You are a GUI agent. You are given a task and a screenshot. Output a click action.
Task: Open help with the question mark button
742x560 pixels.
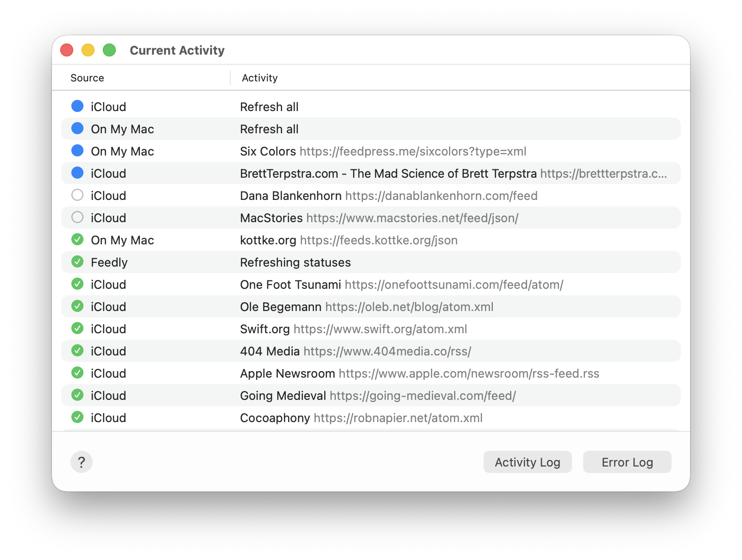pyautogui.click(x=82, y=462)
